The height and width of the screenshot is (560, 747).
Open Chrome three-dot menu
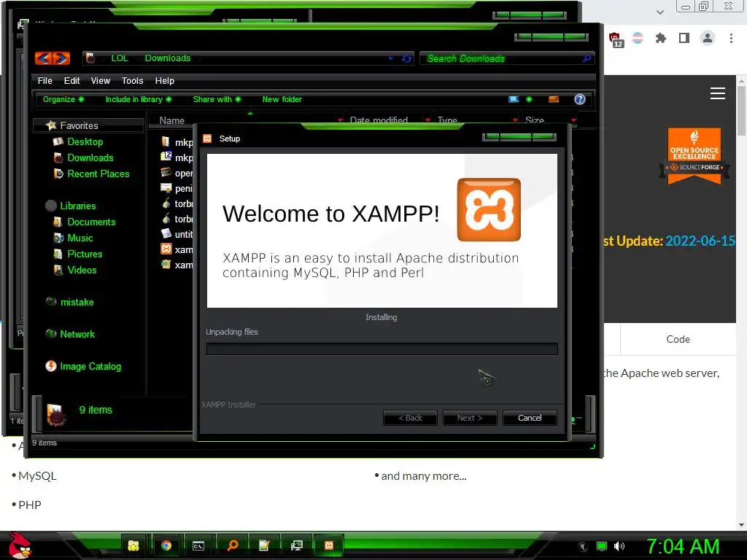click(731, 38)
